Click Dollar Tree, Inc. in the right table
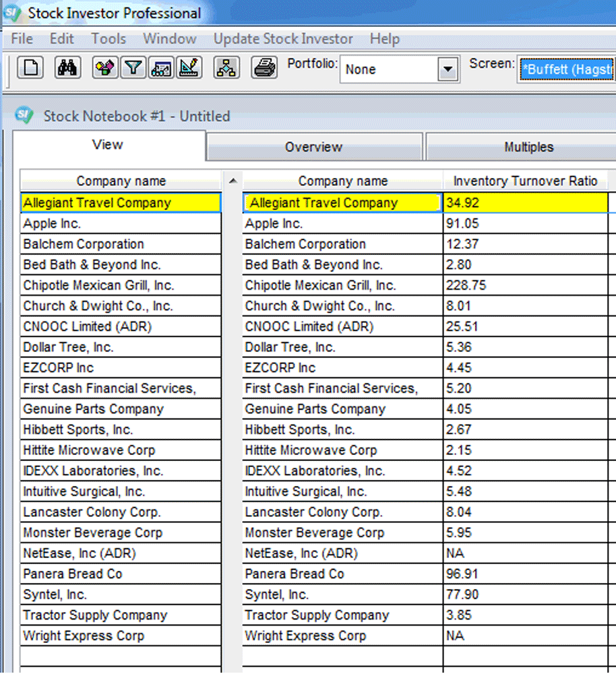This screenshot has height=674, width=616. 342,347
